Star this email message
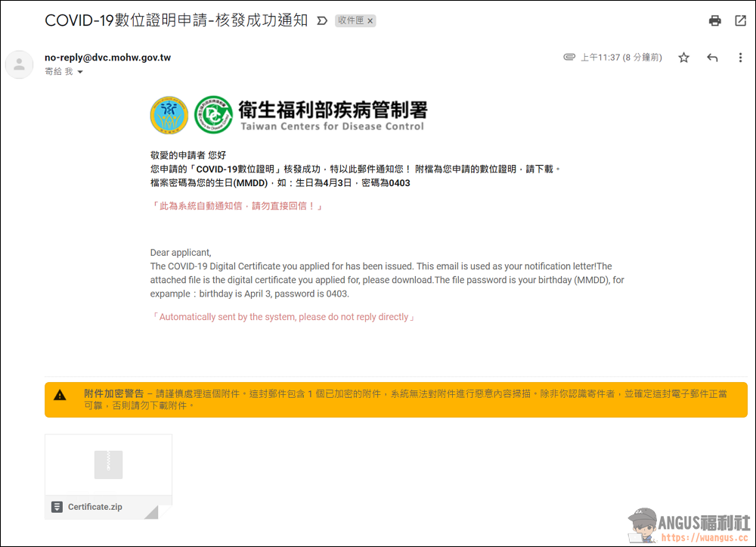The height and width of the screenshot is (547, 756). click(x=683, y=58)
